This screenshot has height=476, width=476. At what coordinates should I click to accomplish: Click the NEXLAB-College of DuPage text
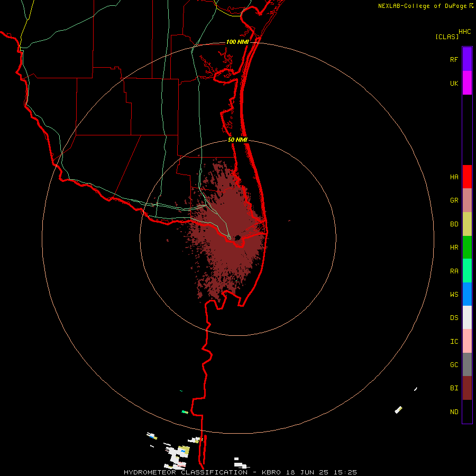click(422, 6)
